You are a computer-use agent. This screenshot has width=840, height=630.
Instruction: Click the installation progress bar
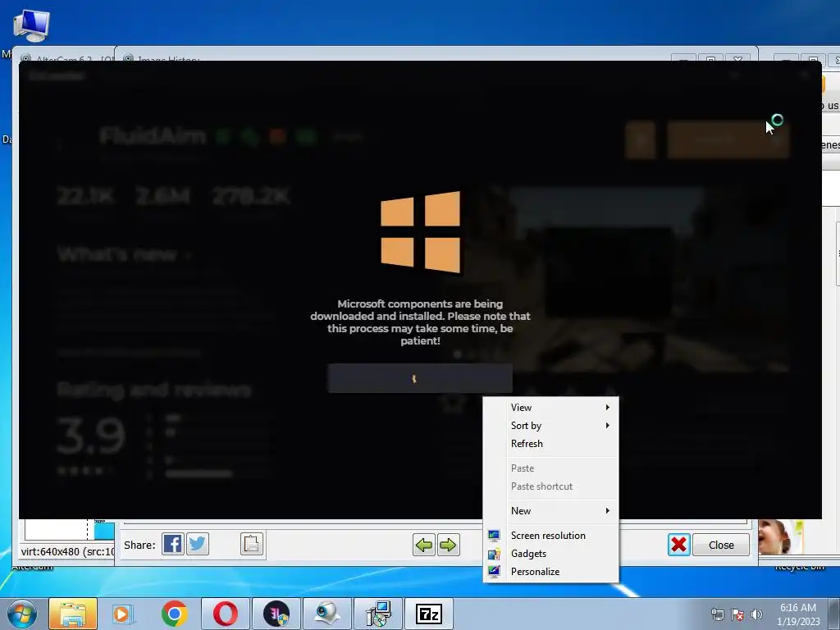tap(420, 378)
